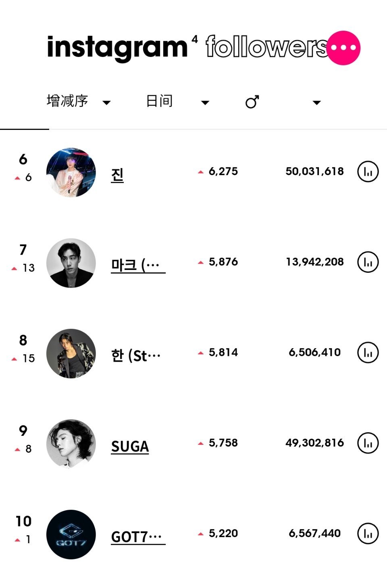The height and width of the screenshot is (588, 387).
Task: Expand the gender filter dropdown arrow
Action: coord(317,103)
